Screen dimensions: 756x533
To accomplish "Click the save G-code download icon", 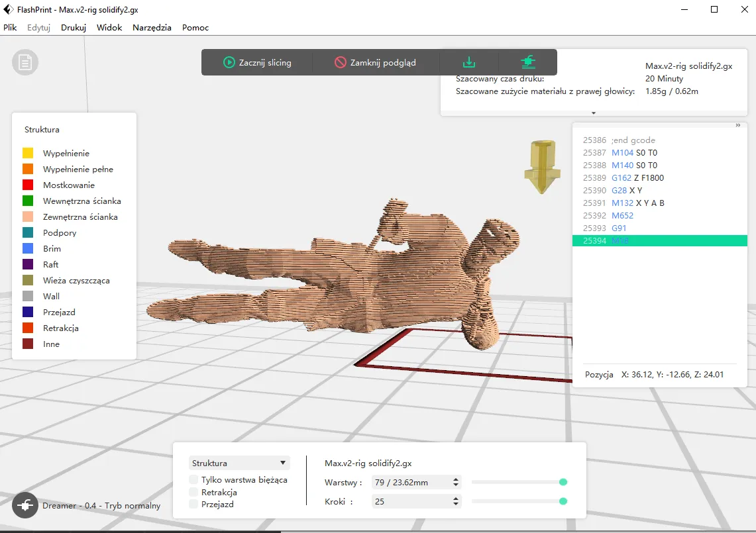I will 469,62.
